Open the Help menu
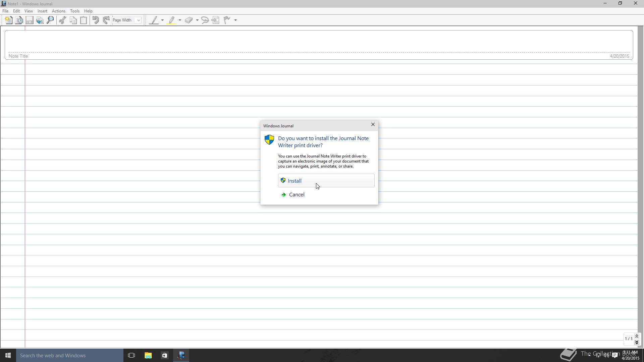This screenshot has width=644, height=362. pos(88,11)
